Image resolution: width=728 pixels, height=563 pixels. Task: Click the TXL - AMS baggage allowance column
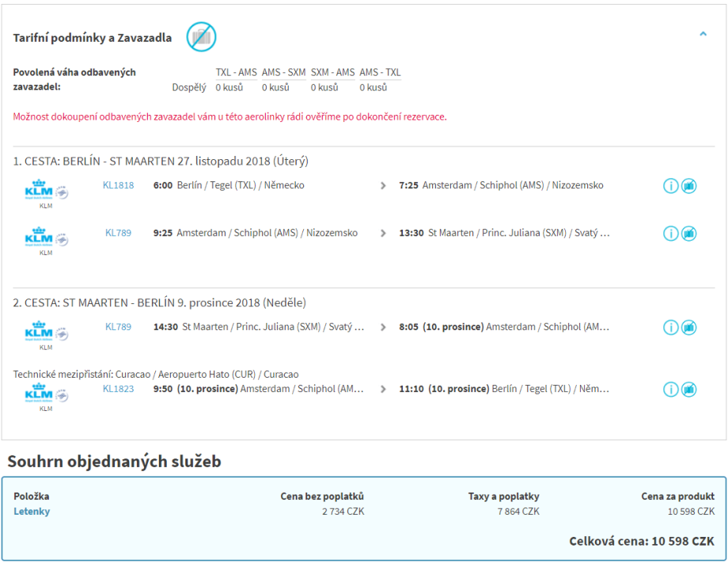[236, 73]
